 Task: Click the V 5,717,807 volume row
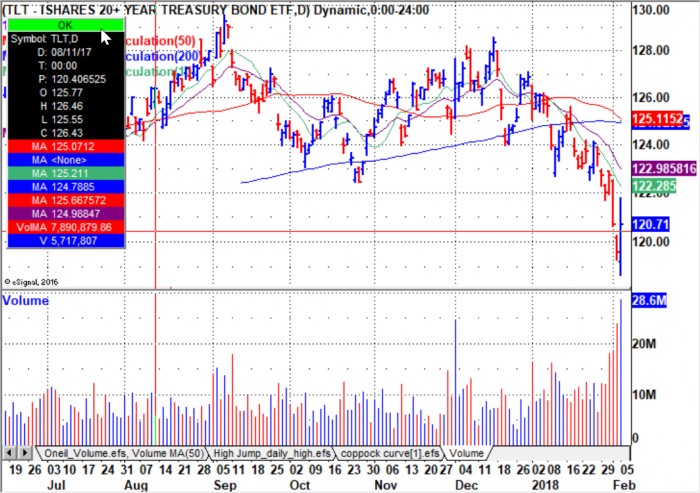tap(66, 241)
